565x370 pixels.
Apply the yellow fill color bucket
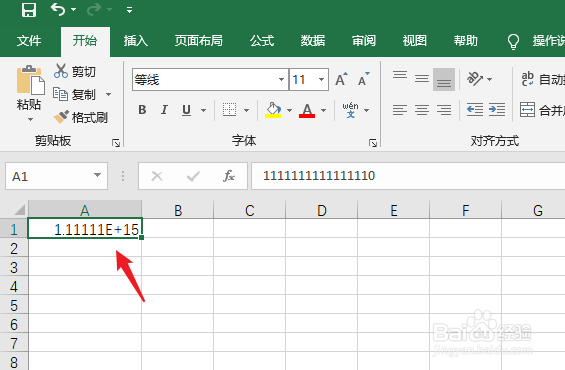point(273,110)
